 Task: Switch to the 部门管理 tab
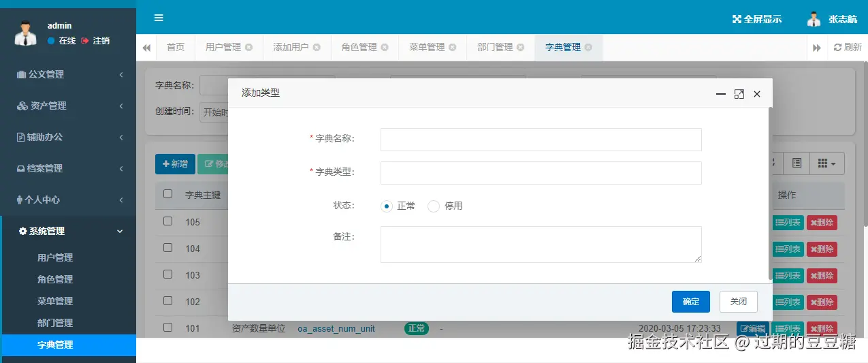[495, 48]
